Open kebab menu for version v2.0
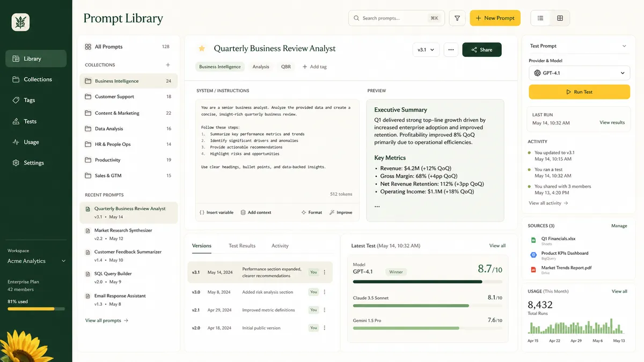 click(x=324, y=328)
